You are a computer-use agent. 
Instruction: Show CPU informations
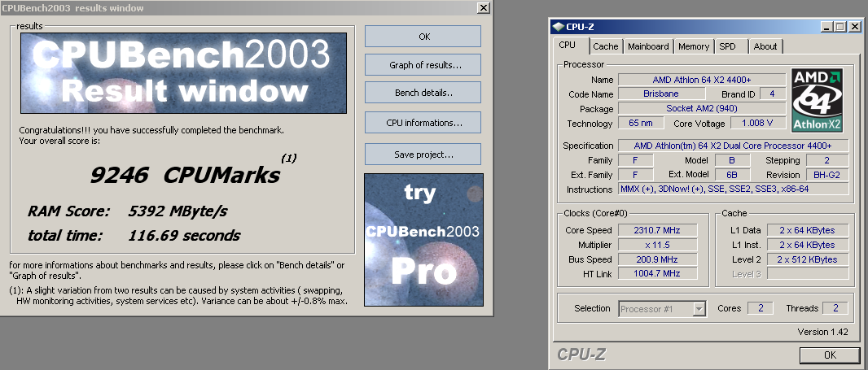pyautogui.click(x=423, y=122)
